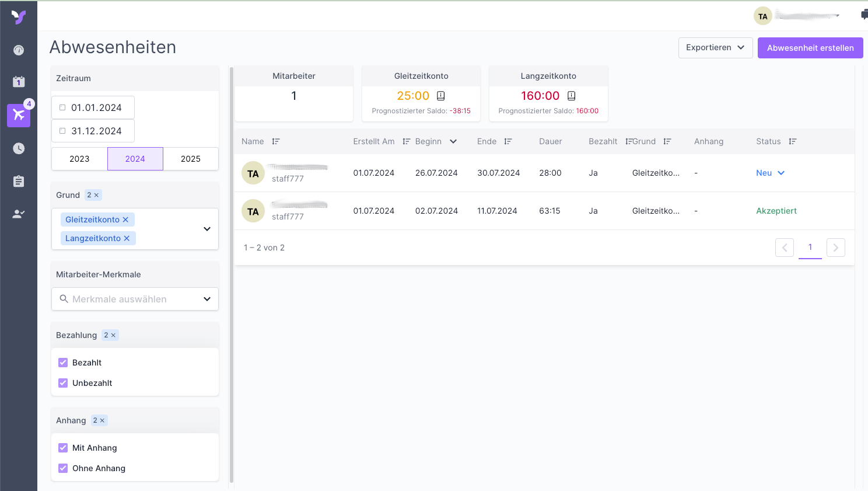Image resolution: width=868 pixels, height=491 pixels.
Task: Click the start date field 01.01.2024
Action: coord(96,107)
